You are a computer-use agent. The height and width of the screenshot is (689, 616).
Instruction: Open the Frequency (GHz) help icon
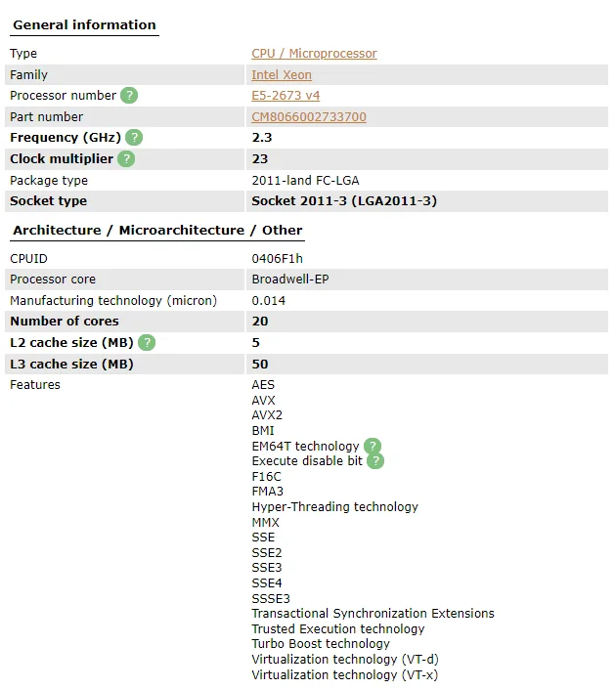click(x=134, y=138)
